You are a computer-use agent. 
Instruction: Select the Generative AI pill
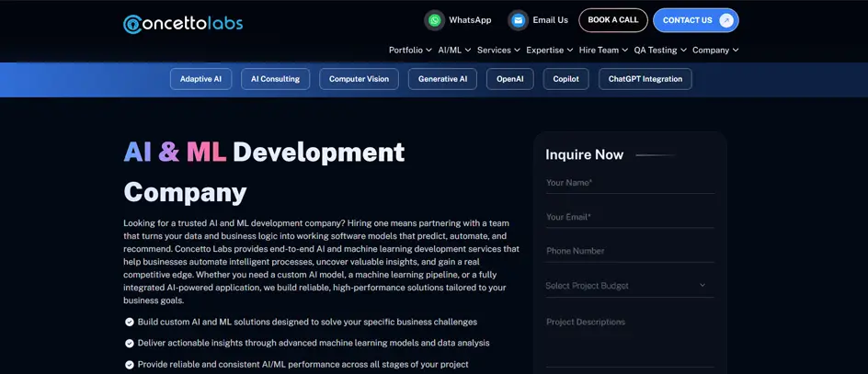(443, 79)
